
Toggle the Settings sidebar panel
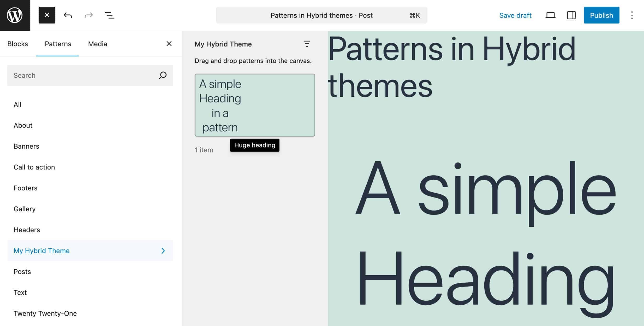click(571, 15)
